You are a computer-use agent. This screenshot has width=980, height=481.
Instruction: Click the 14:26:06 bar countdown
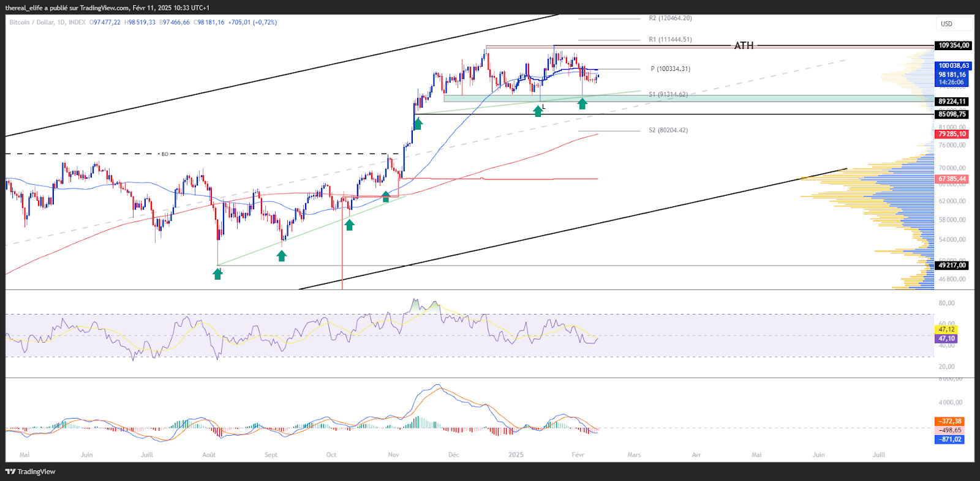951,82
